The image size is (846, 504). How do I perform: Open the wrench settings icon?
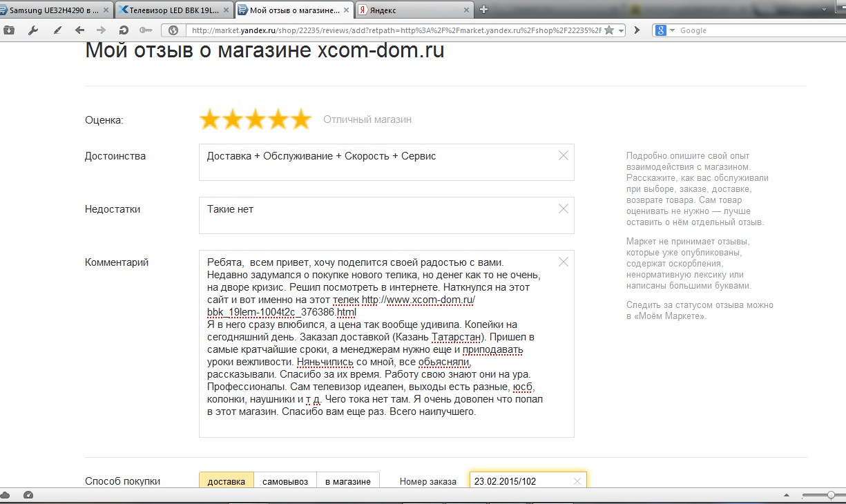(x=32, y=30)
